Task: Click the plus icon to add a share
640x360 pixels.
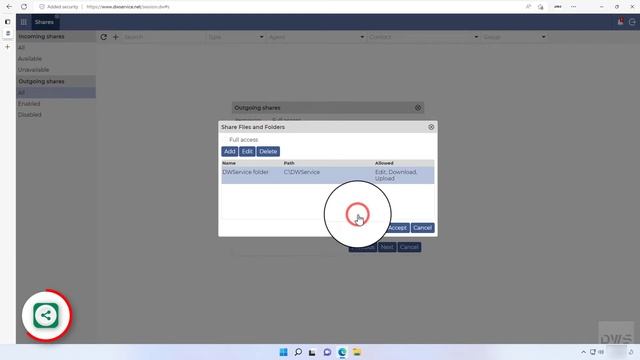Action: (116, 37)
